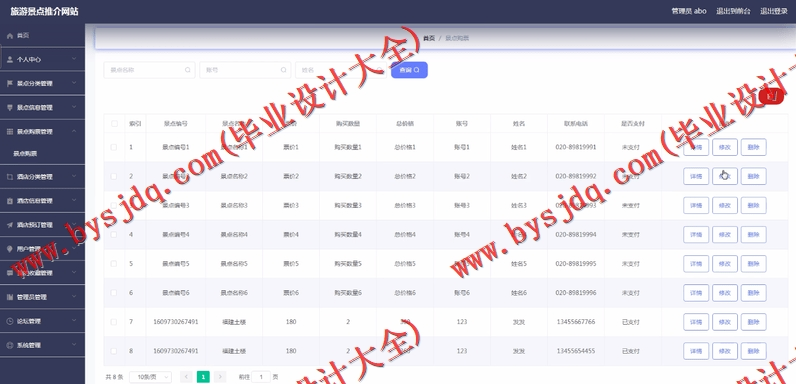This screenshot has width=796, height=384.
Task: Check the checkbox for row 3
Action: (x=114, y=206)
